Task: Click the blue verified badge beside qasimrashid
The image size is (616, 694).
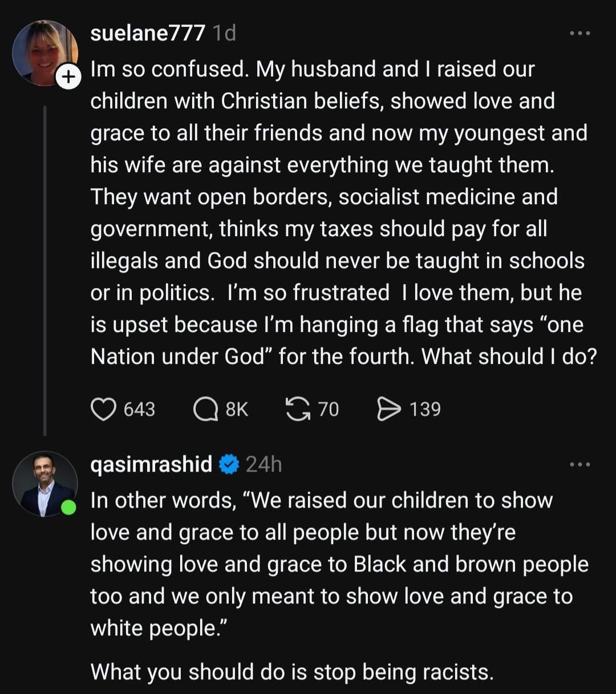Action: 229,465
